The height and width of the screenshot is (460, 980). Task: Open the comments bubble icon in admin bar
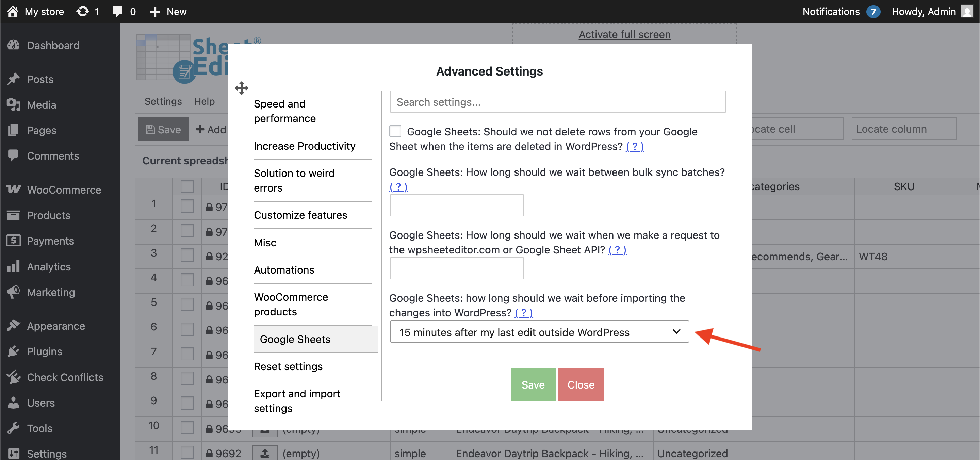pyautogui.click(x=117, y=12)
